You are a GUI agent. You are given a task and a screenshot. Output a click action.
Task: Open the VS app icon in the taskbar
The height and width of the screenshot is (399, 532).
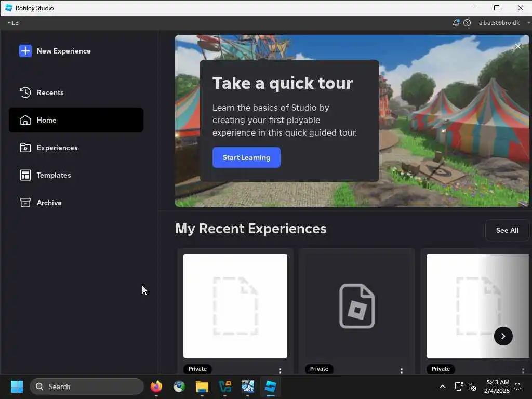point(225,387)
